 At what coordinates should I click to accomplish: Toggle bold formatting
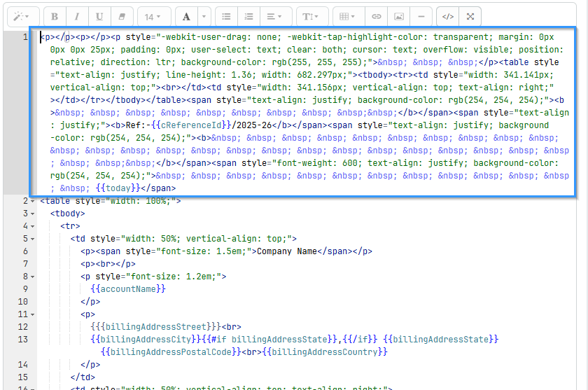[55, 16]
